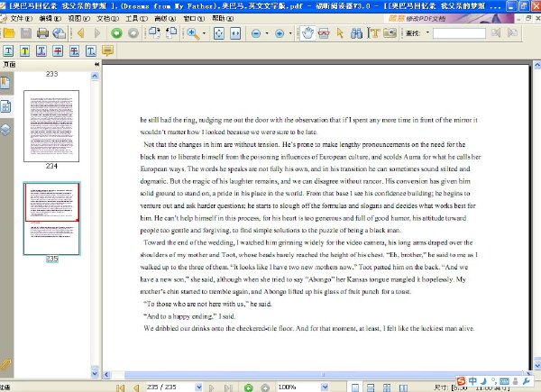Select the zoom-in magnifier tool
The image size is (541, 392).
(x=193, y=33)
